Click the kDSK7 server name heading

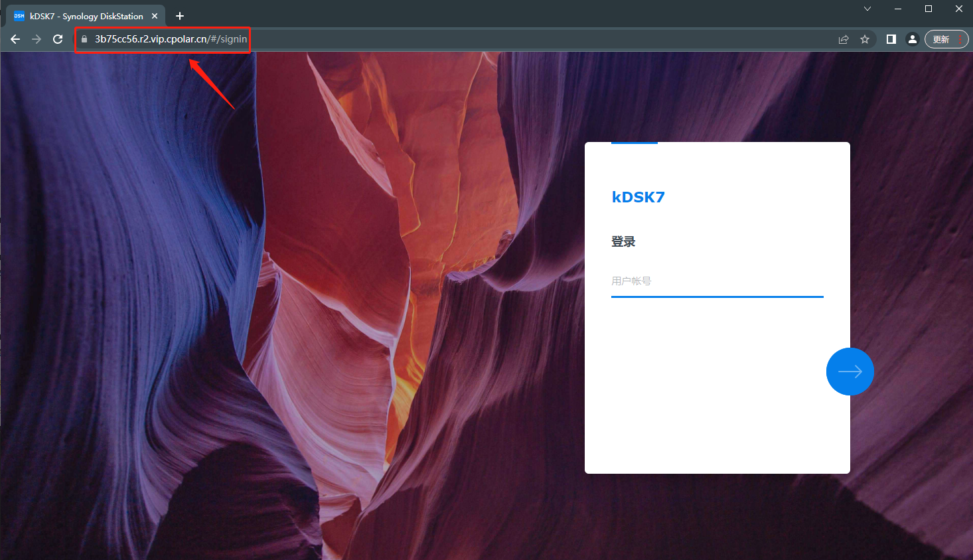638,197
